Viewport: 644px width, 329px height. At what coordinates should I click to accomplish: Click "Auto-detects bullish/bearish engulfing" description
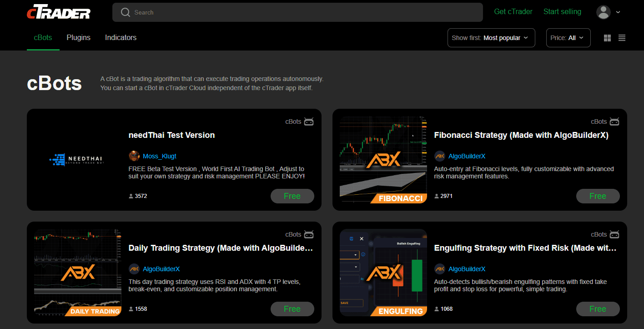coord(521,285)
